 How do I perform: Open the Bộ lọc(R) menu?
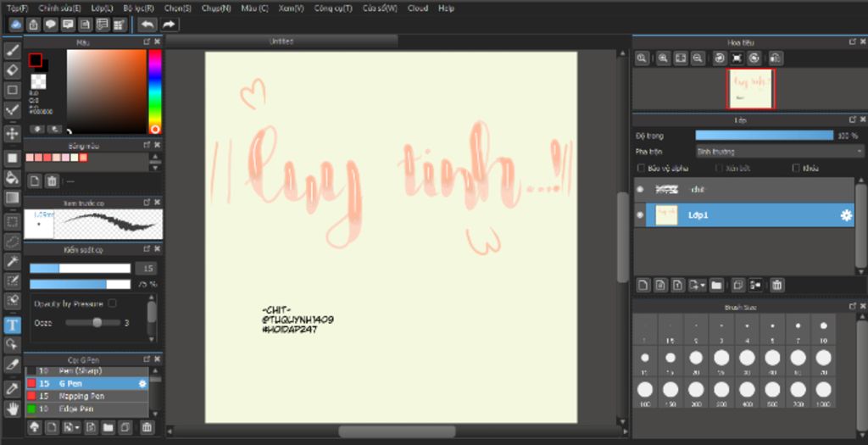[x=139, y=8]
